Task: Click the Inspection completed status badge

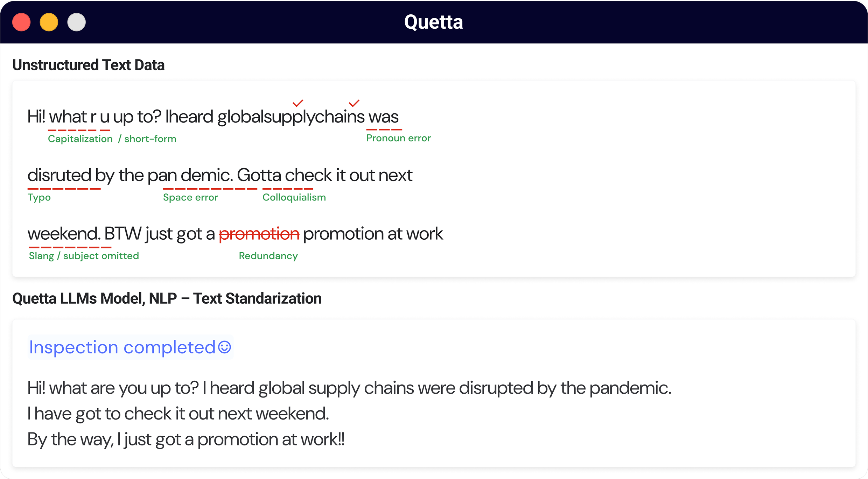Action: tap(130, 347)
